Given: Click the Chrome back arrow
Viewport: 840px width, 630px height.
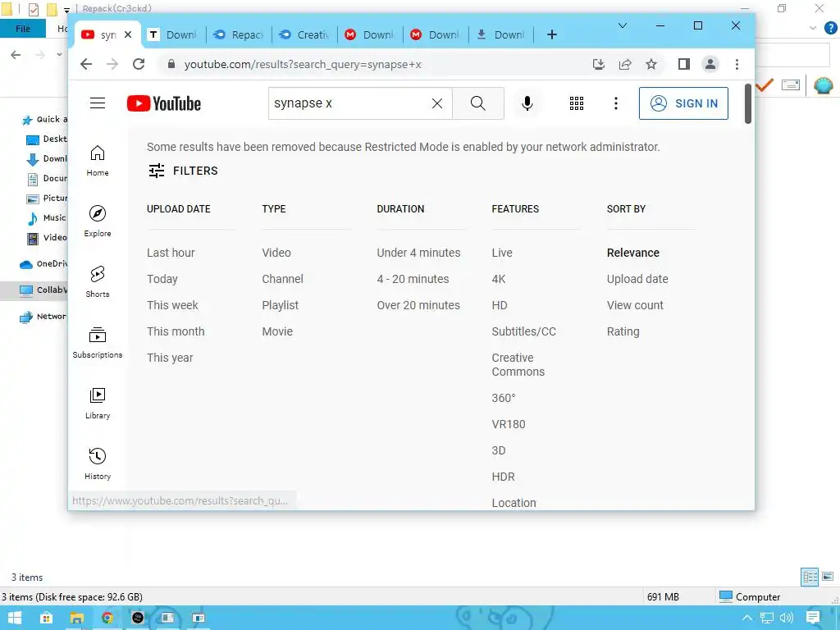Looking at the screenshot, I should point(86,64).
